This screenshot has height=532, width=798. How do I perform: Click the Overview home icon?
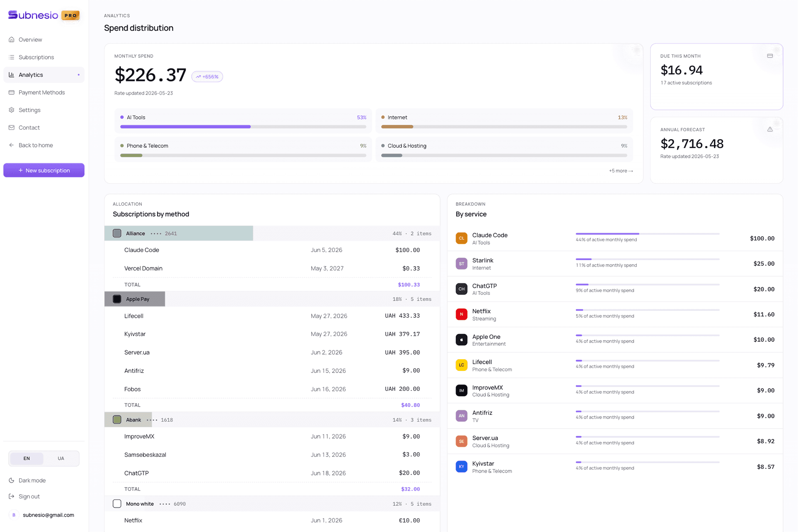12,39
